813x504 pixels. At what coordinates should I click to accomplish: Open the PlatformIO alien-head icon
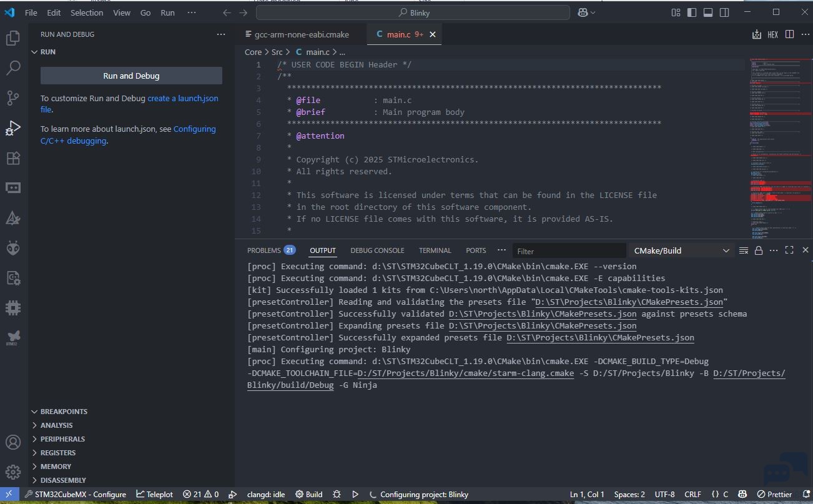point(13,248)
